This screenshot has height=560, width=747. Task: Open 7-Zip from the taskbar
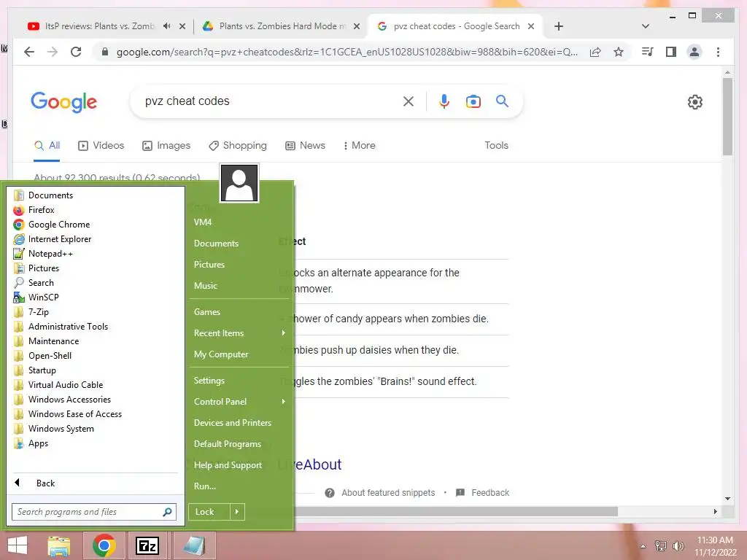coord(147,545)
